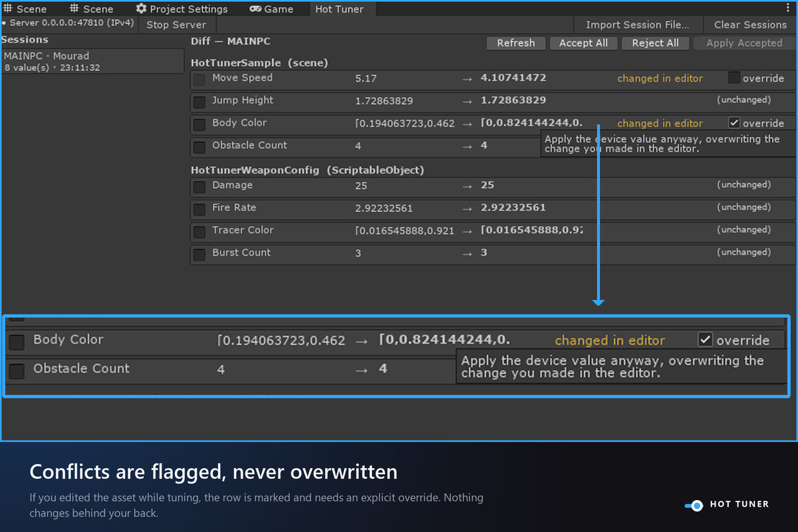798x532 pixels.
Task: Click the Apply Accepted button
Action: (x=744, y=43)
